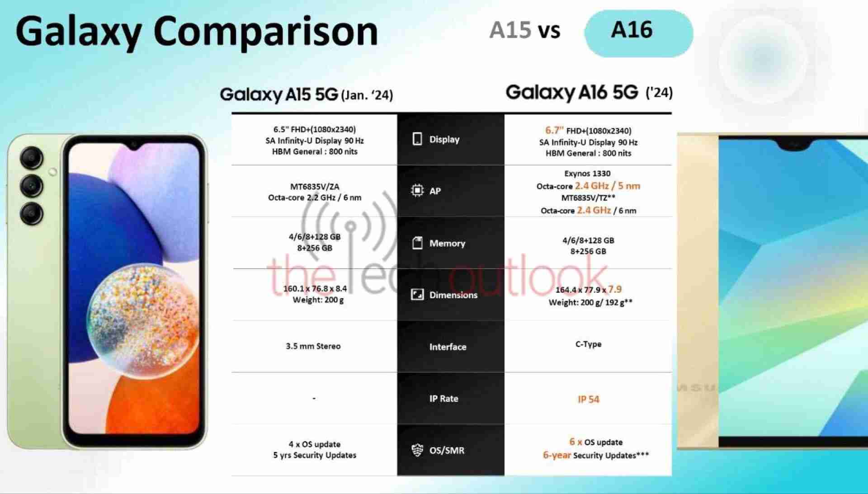The width and height of the screenshot is (868, 494).
Task: Click the AP processor icon
Action: point(417,189)
